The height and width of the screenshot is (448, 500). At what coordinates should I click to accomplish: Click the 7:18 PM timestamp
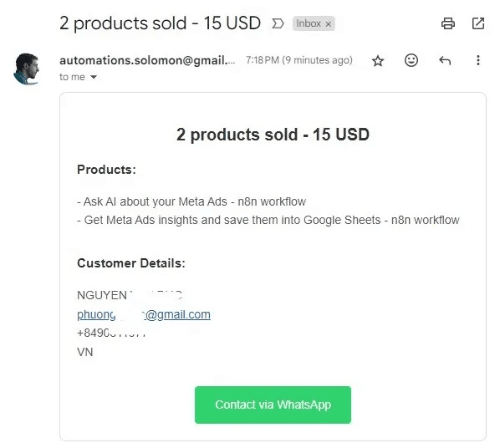click(x=299, y=60)
